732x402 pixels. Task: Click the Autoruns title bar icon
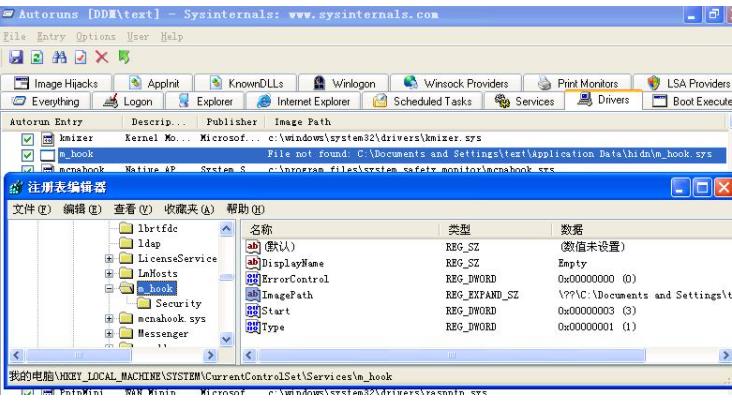8,14
